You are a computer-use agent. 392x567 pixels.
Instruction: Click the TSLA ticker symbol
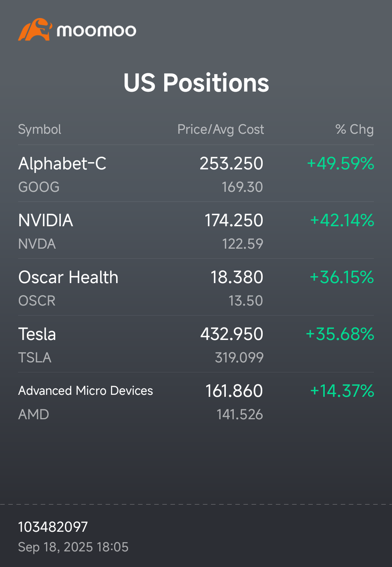coord(34,357)
